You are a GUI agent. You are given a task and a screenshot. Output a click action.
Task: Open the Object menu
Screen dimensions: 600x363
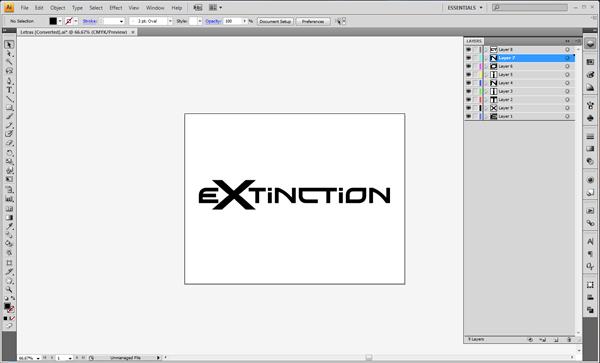pos(57,8)
